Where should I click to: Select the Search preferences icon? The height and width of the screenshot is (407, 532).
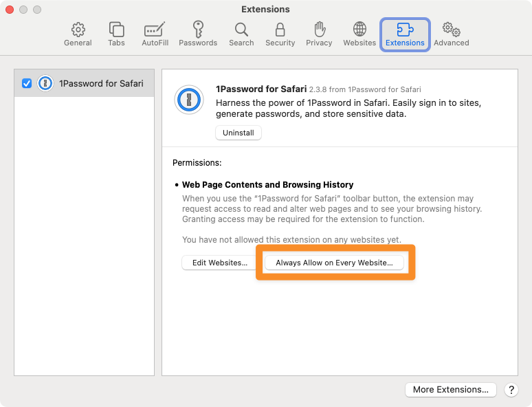coord(241,34)
